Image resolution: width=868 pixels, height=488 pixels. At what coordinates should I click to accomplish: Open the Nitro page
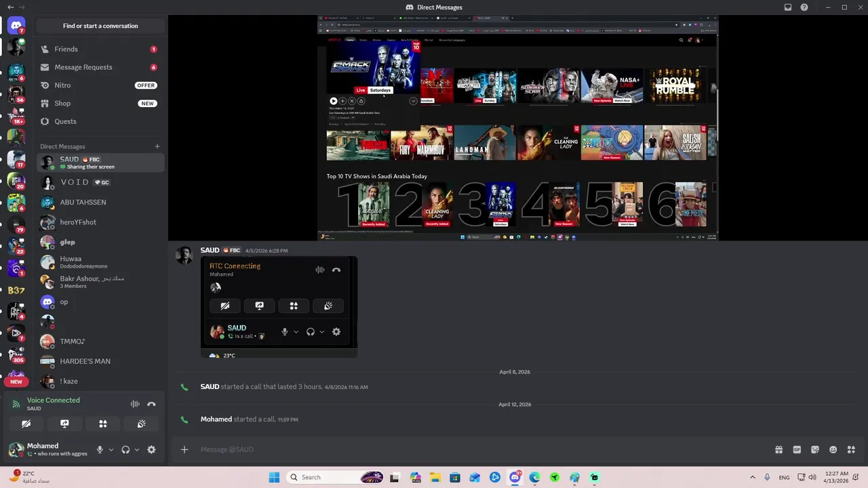point(100,85)
